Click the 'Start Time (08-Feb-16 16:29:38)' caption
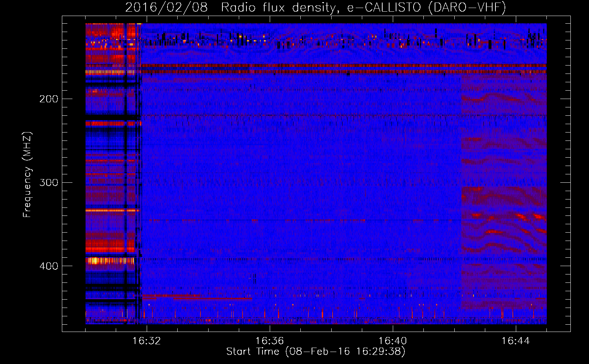 coord(316,352)
